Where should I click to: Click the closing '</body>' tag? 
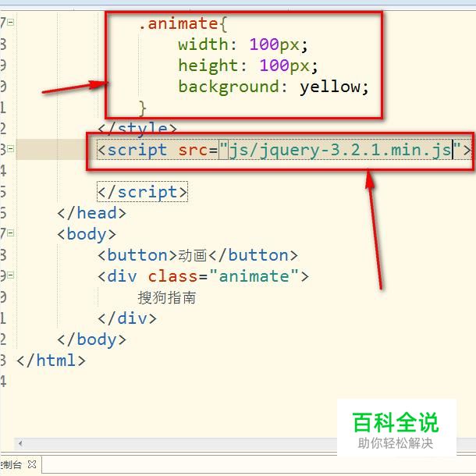tap(91, 339)
